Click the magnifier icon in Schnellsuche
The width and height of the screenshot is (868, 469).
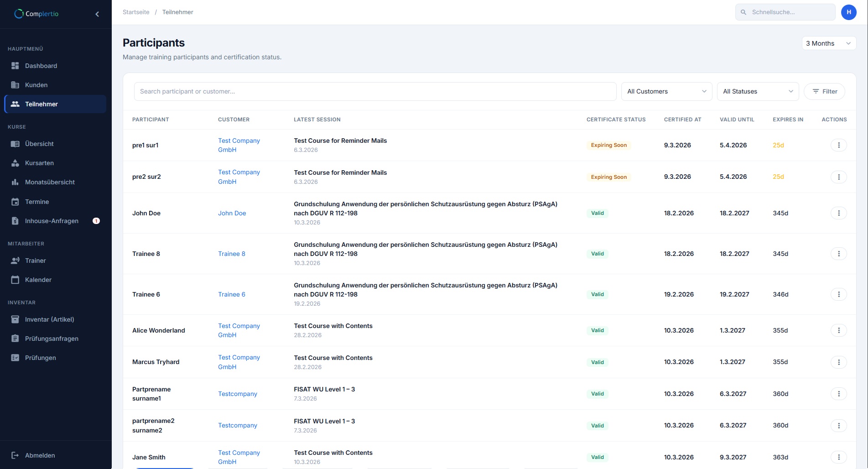[743, 12]
